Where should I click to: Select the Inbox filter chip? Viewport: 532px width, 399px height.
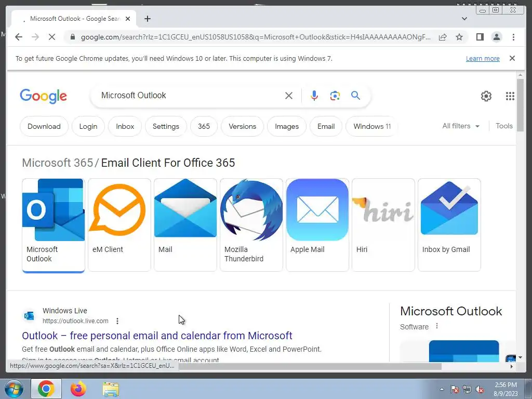pos(125,126)
